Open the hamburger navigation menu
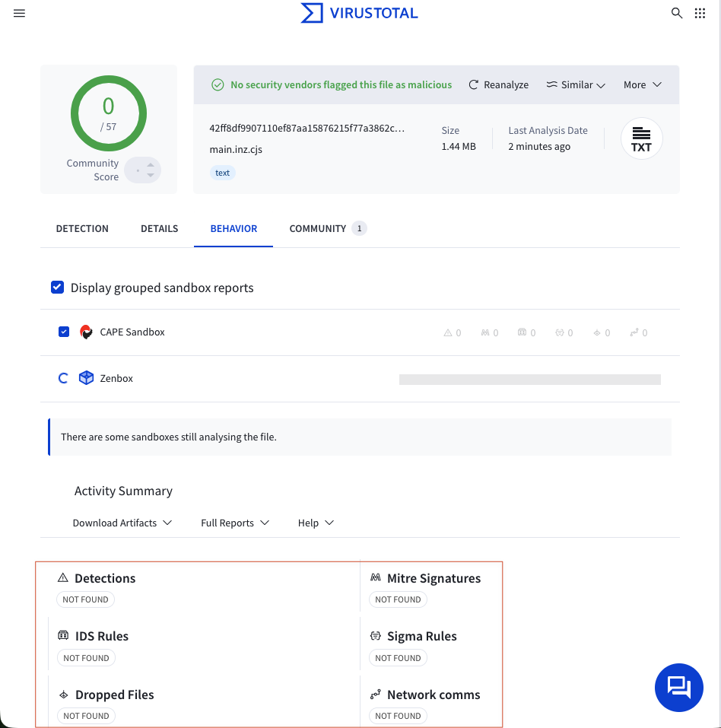This screenshot has width=721, height=728. click(x=19, y=13)
